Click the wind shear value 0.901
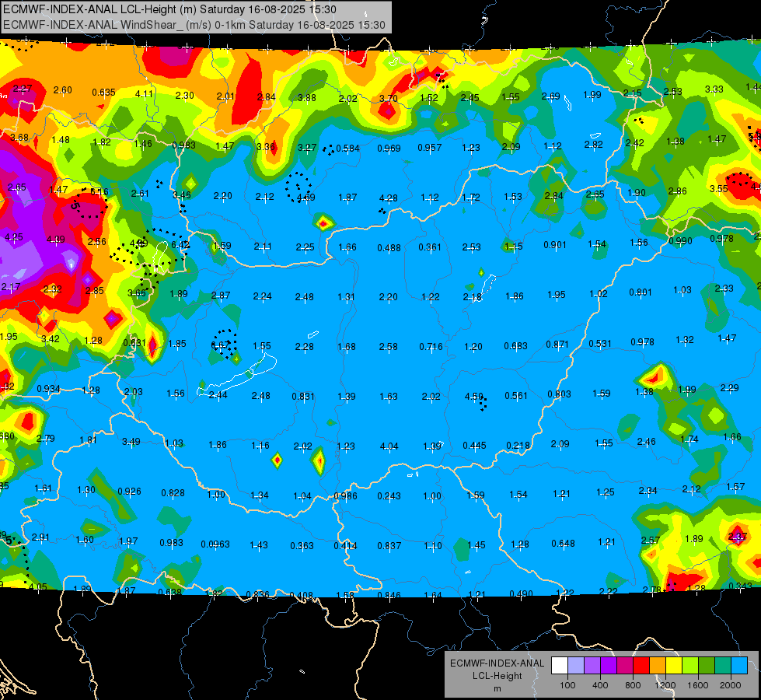 pos(555,244)
